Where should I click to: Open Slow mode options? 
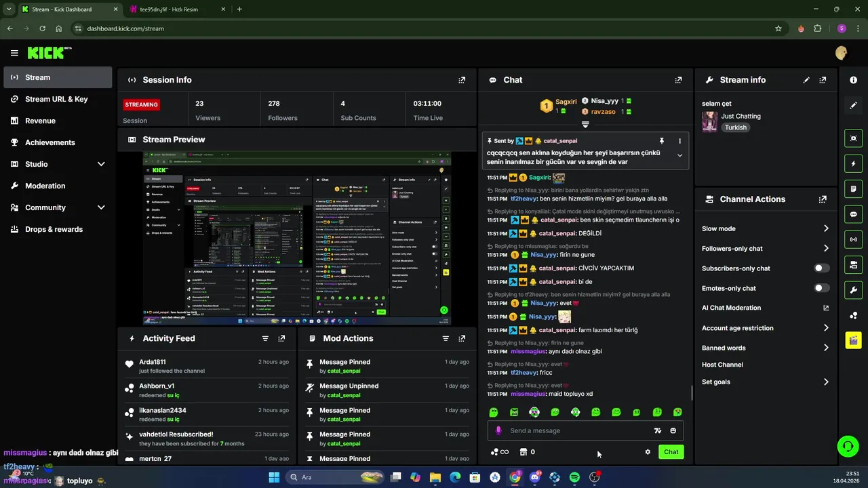[765, 228]
